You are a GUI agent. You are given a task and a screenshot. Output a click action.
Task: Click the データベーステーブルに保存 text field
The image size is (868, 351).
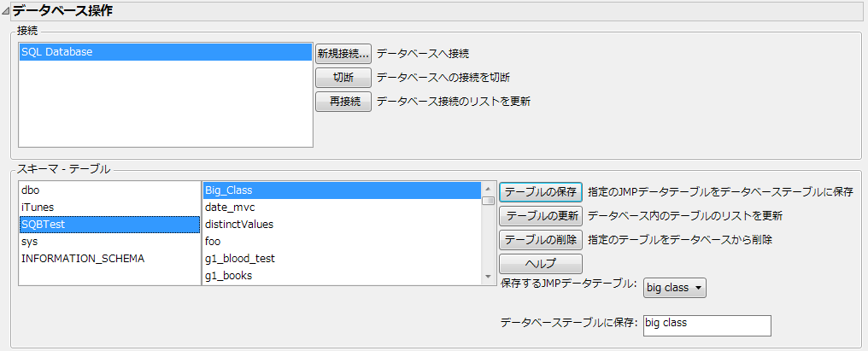coord(707,325)
